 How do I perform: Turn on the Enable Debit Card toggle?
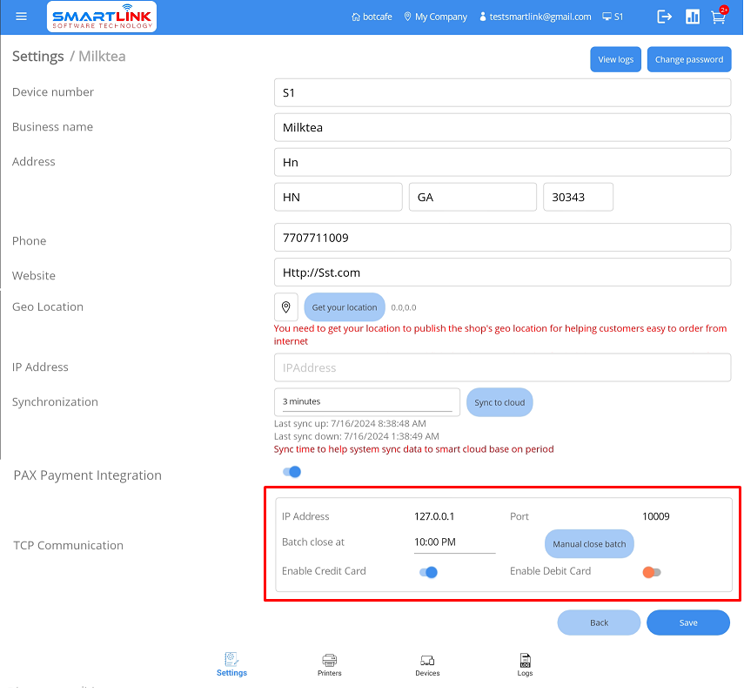[x=651, y=572]
